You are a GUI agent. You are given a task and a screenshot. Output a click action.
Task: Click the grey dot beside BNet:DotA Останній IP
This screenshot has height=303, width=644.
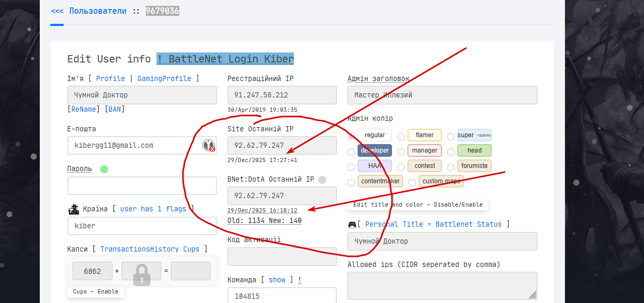322,180
